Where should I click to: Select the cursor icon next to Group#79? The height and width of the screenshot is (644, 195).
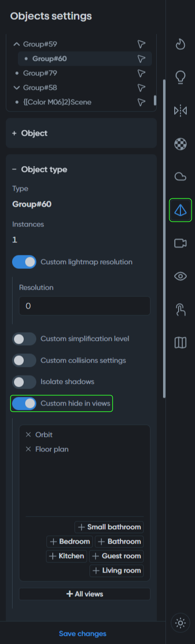[x=141, y=73]
